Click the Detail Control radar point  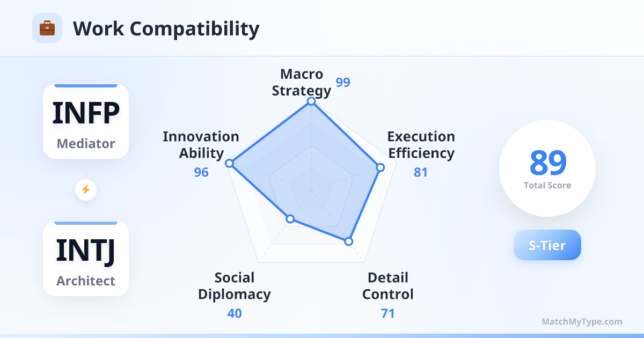pos(348,241)
